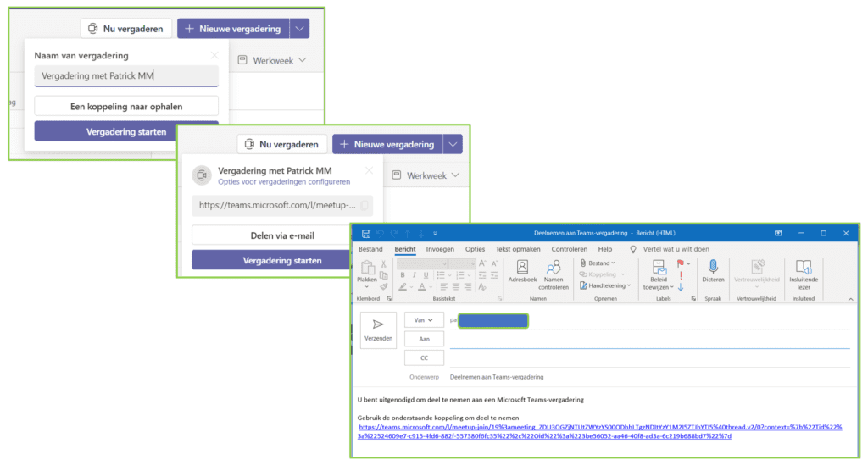Click the clear formatting icon

coord(482,286)
